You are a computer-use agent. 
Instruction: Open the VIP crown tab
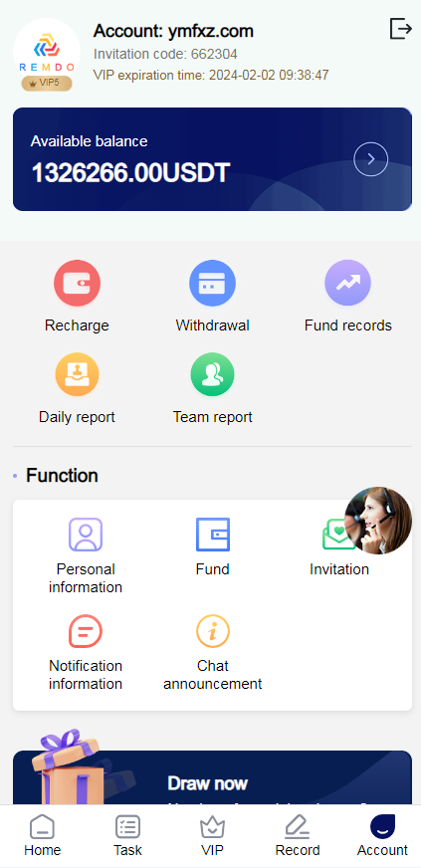click(212, 836)
